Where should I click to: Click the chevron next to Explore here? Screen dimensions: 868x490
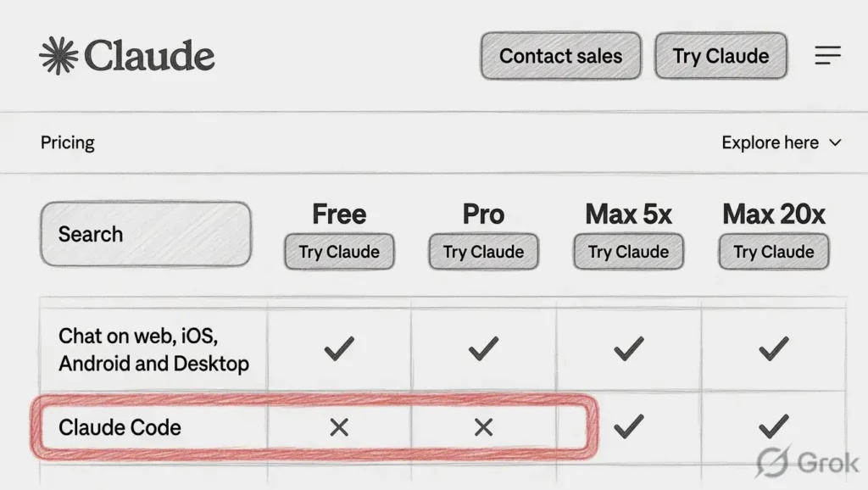tap(835, 142)
